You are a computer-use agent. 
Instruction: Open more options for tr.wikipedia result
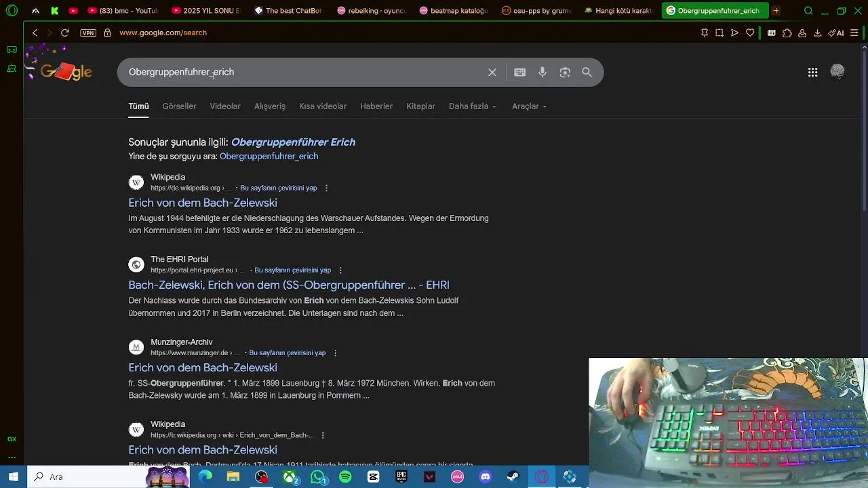coord(323,435)
